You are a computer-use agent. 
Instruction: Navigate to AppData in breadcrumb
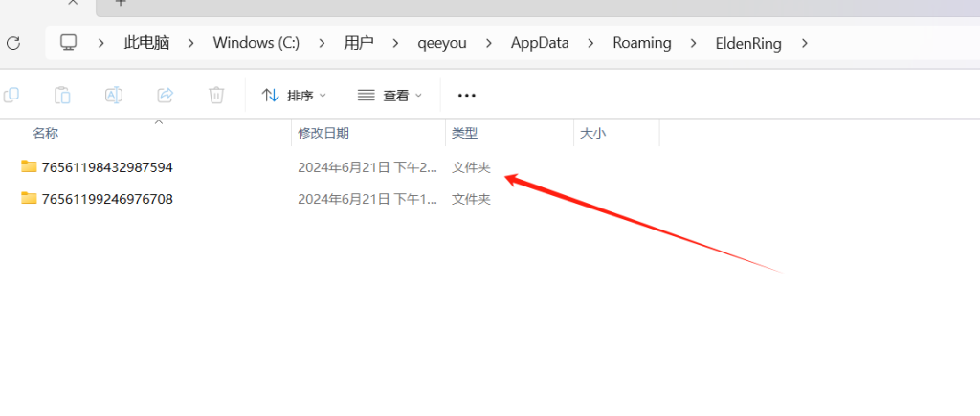[x=539, y=43]
